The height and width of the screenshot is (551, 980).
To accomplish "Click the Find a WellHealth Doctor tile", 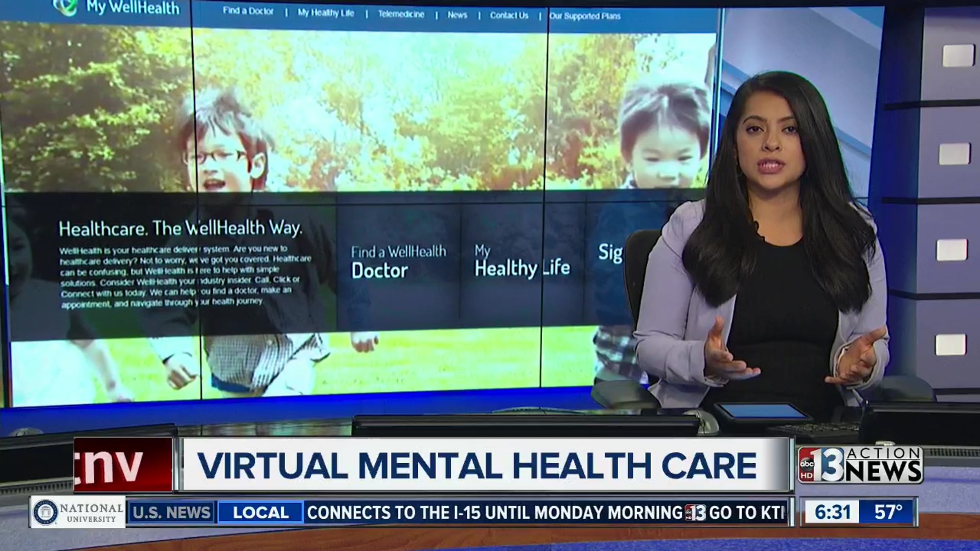I will (x=399, y=262).
